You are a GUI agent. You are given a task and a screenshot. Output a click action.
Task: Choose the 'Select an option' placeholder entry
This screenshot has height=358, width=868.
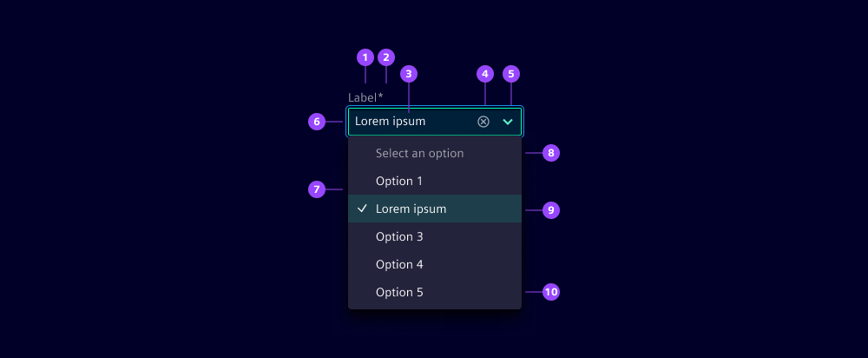[x=419, y=153]
